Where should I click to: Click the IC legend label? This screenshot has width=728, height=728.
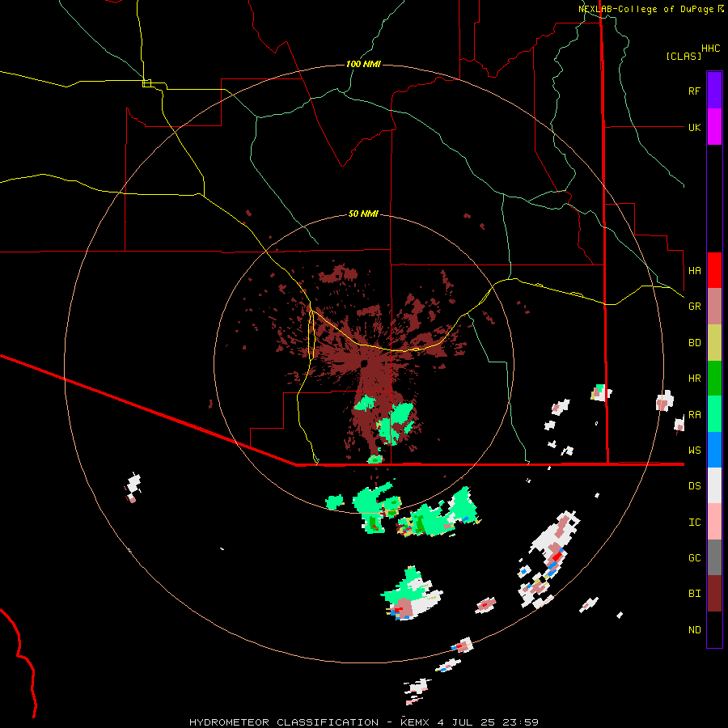[694, 523]
